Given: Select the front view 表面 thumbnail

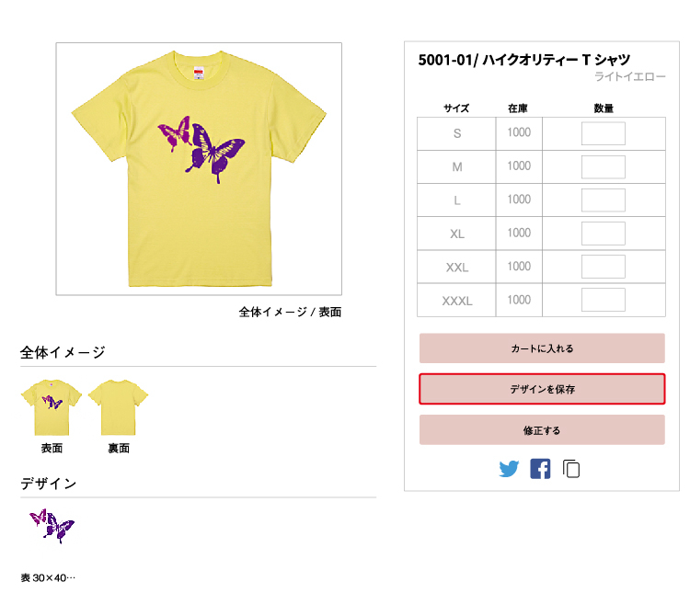Looking at the screenshot, I should point(52,408).
